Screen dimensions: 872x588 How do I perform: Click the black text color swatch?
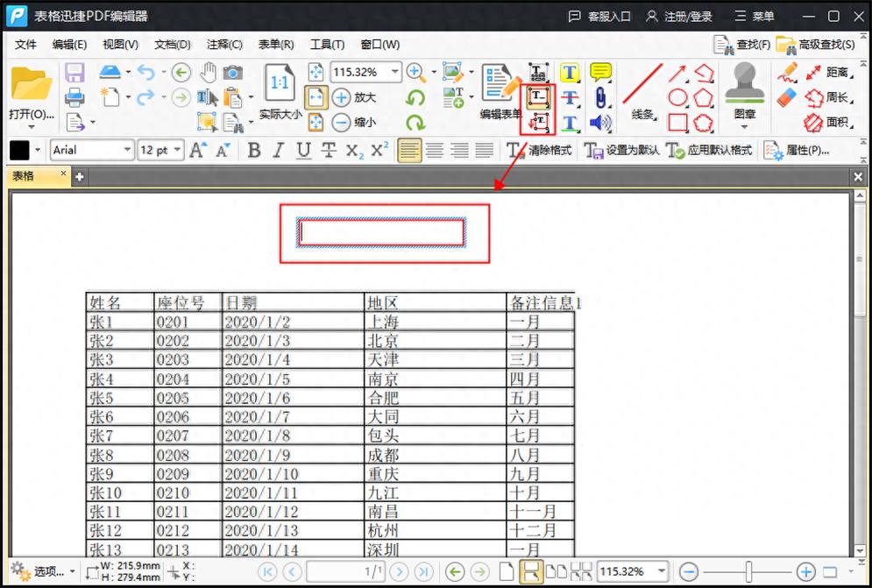point(19,151)
